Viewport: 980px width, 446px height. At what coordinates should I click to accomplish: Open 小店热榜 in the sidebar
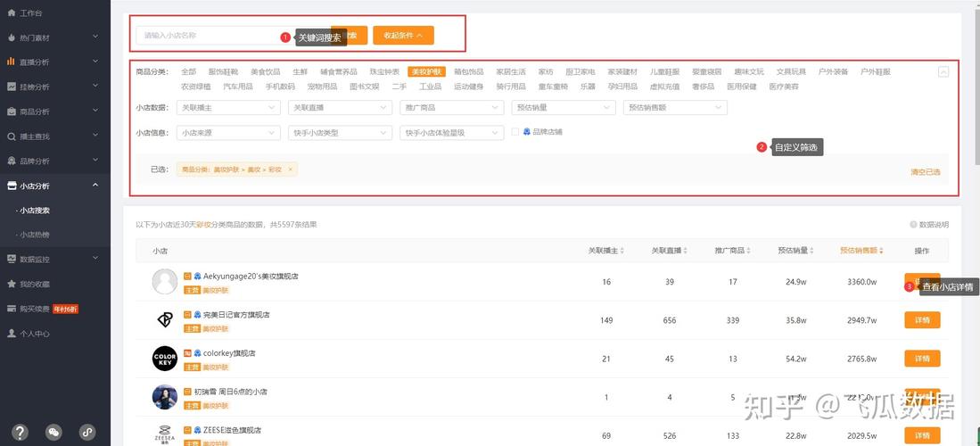[x=35, y=235]
